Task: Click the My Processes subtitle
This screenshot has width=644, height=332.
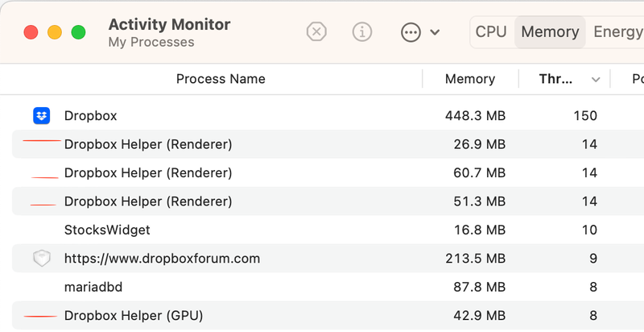Action: pyautogui.click(x=151, y=43)
